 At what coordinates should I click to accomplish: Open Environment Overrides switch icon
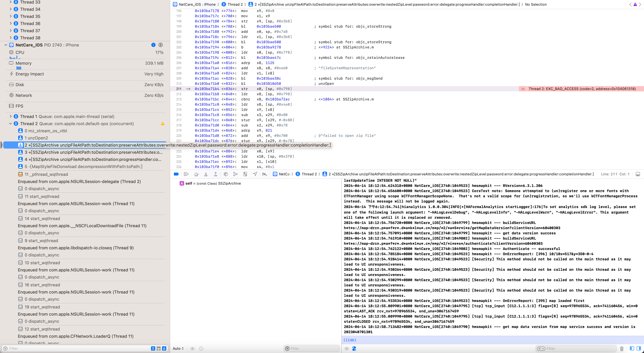pos(245,174)
